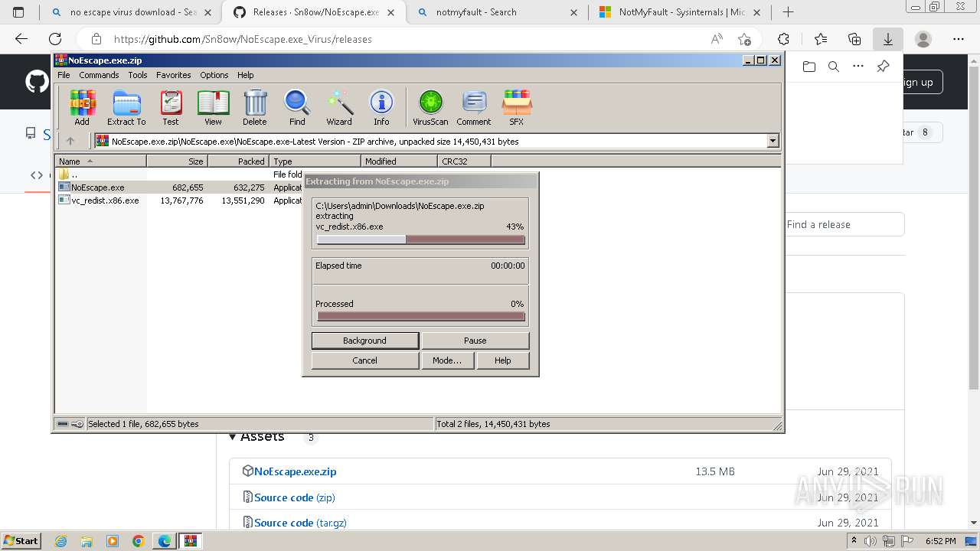Click the total Processed progress bar
This screenshot has width=980, height=551.
point(421,316)
